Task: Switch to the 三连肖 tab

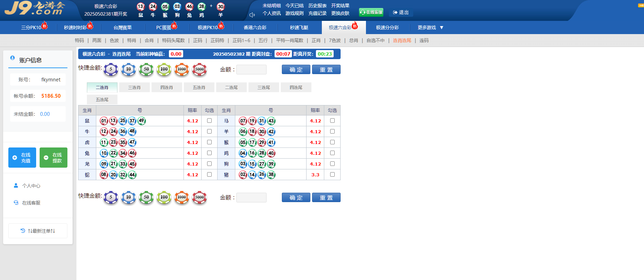Action: (134, 87)
